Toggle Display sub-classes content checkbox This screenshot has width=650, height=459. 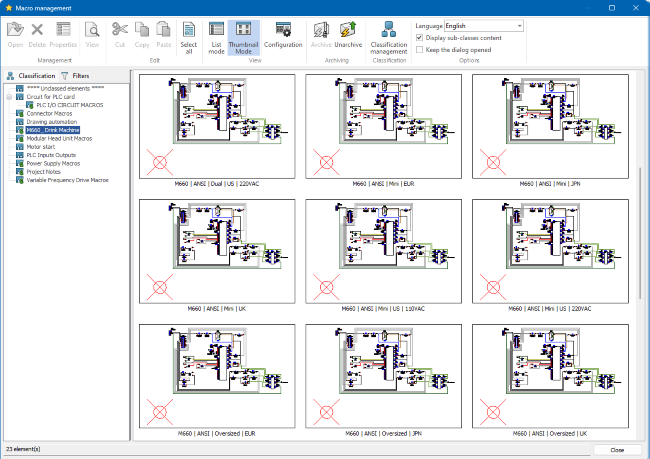419,37
